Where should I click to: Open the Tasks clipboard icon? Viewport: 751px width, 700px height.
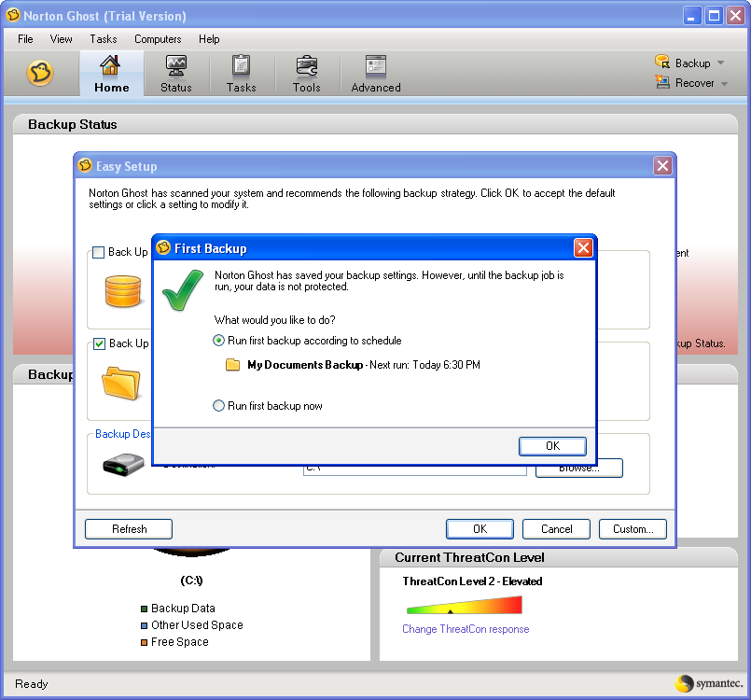click(x=241, y=65)
